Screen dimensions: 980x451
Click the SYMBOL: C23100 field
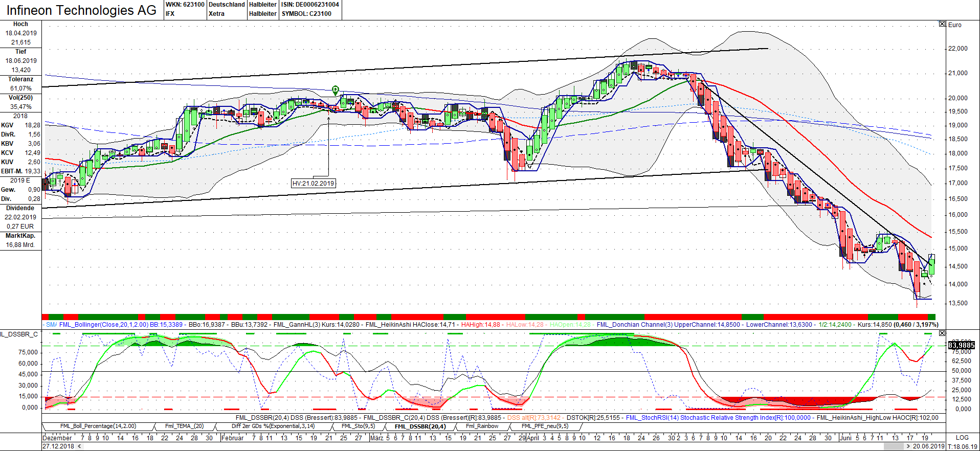(306, 14)
